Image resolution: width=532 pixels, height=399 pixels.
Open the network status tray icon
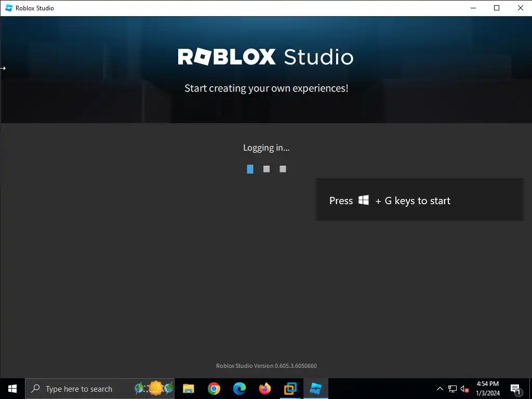coord(453,389)
